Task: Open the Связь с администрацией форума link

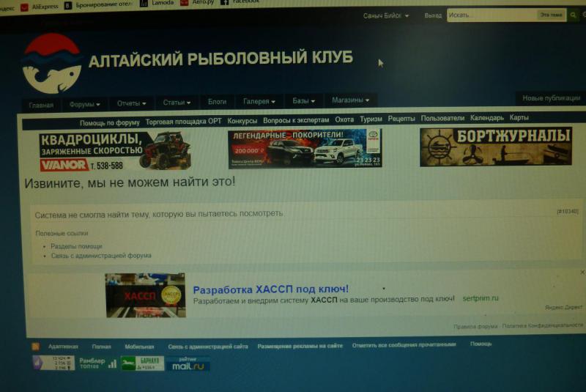Action: tap(101, 256)
